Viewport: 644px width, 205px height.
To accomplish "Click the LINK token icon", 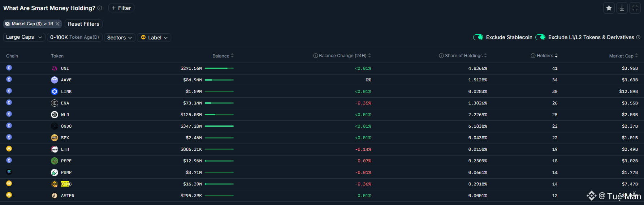I will click(55, 91).
